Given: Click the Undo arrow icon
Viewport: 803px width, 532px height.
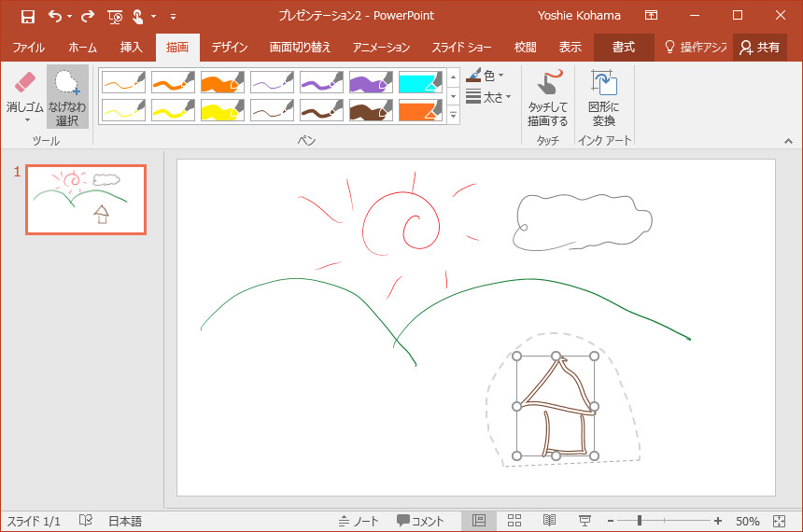Looking at the screenshot, I should (55, 17).
